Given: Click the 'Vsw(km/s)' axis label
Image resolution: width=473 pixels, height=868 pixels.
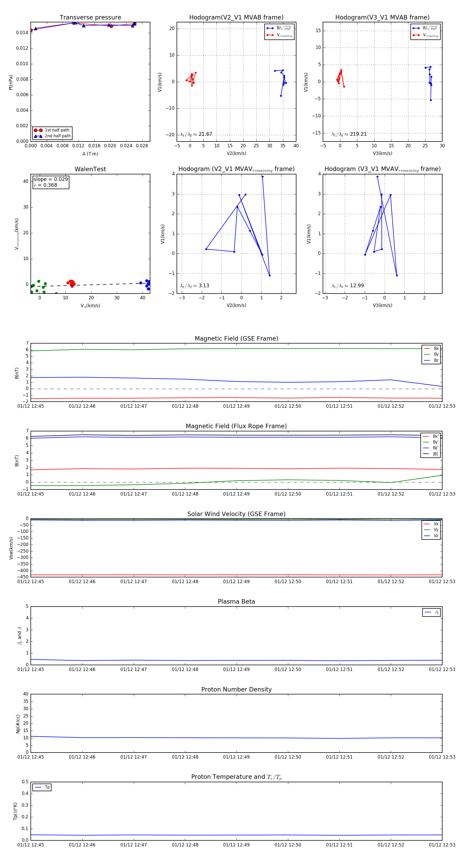Looking at the screenshot, I should click(11, 548).
